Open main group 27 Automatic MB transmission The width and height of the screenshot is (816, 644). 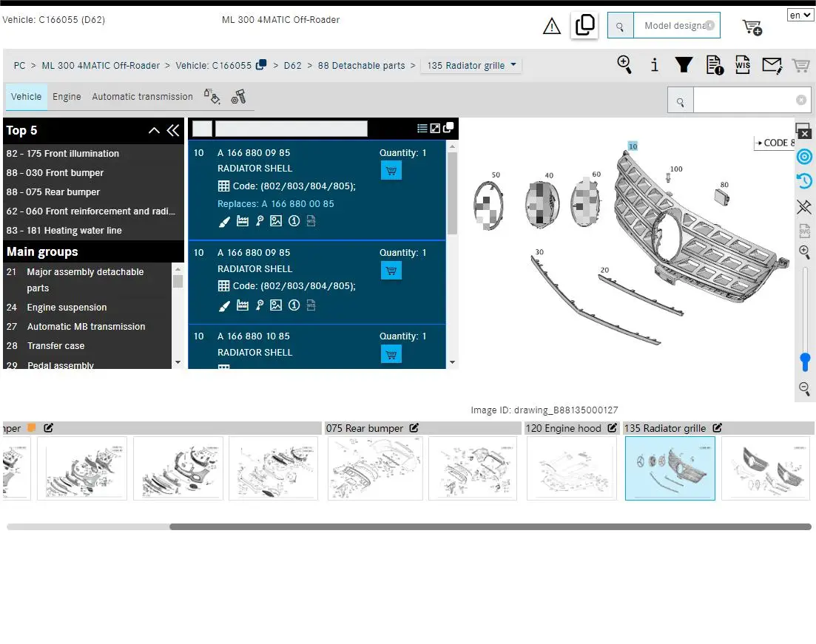tap(87, 327)
